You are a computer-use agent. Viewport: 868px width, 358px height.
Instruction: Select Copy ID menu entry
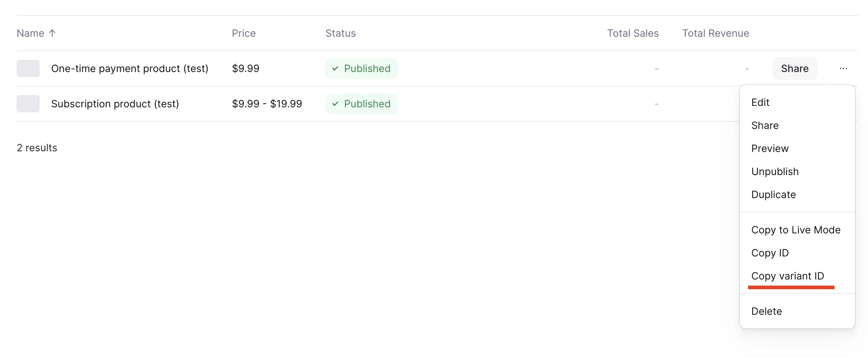770,253
